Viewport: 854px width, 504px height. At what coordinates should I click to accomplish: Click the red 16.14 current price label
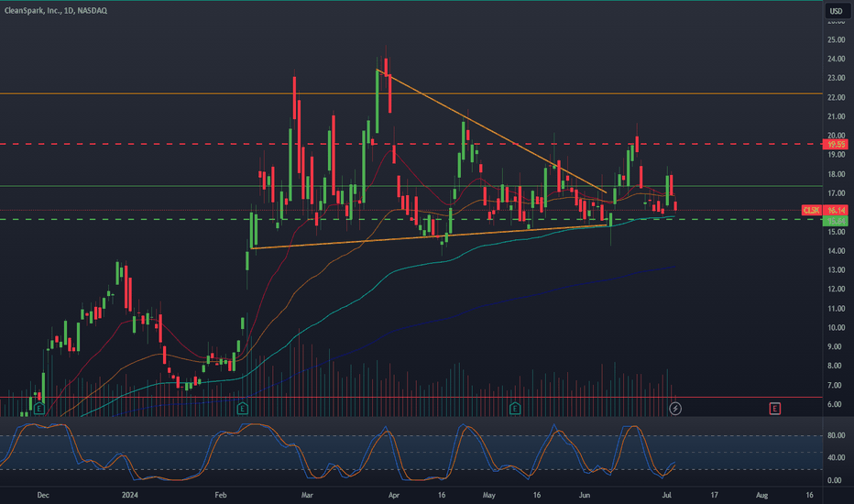(x=836, y=210)
